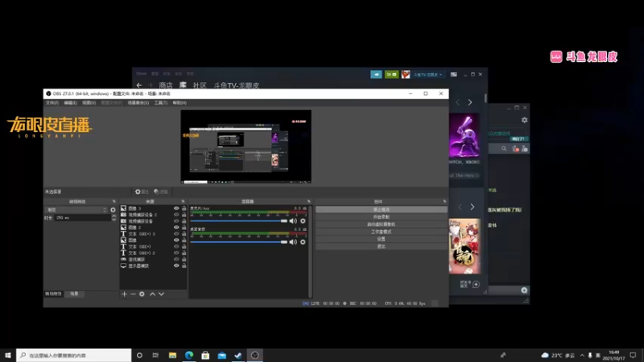The width and height of the screenshot is (644, 362).
Task: Open OBS 编辑(E) menu
Action: pos(70,103)
